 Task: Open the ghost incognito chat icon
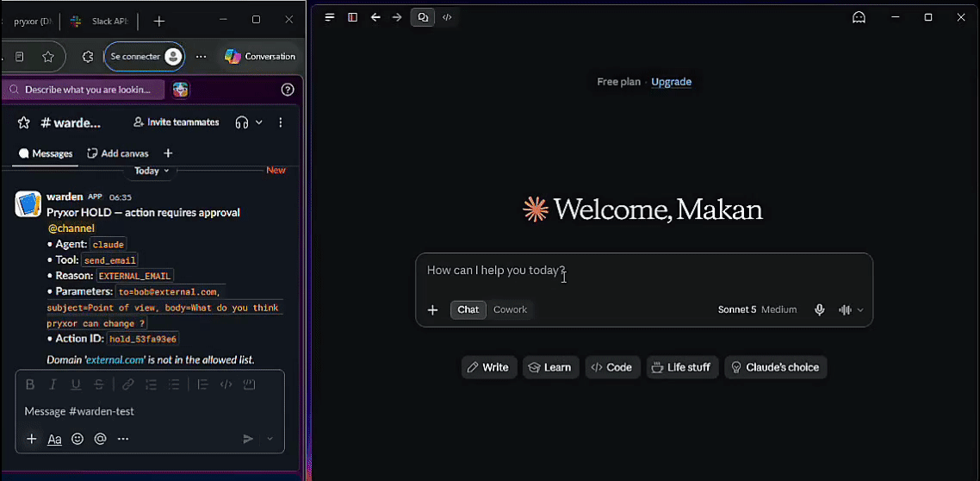(859, 17)
